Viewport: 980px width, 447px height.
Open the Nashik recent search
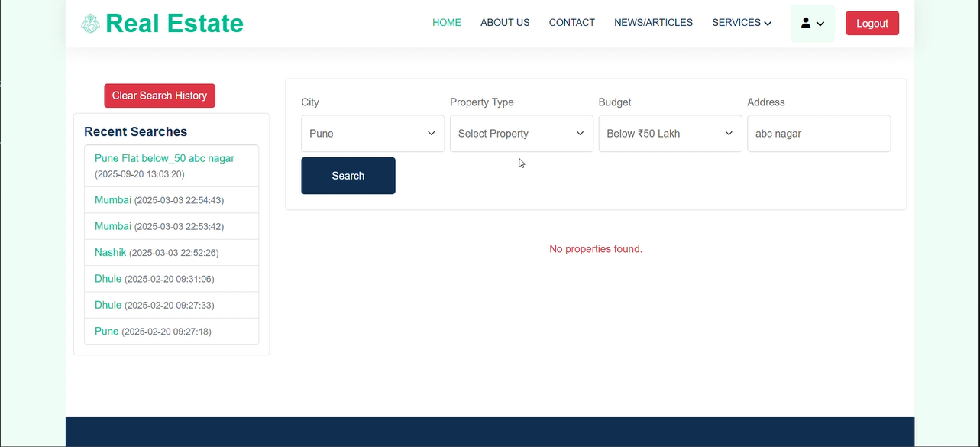110,252
